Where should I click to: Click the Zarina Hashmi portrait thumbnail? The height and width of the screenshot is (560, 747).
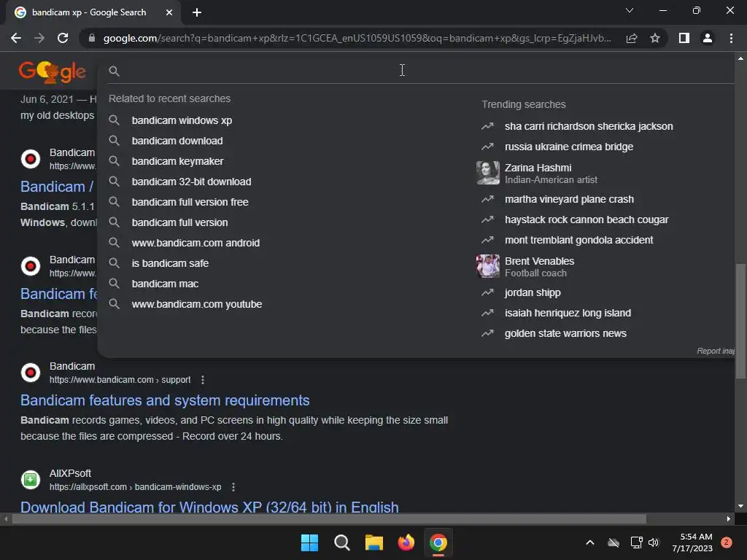(488, 172)
